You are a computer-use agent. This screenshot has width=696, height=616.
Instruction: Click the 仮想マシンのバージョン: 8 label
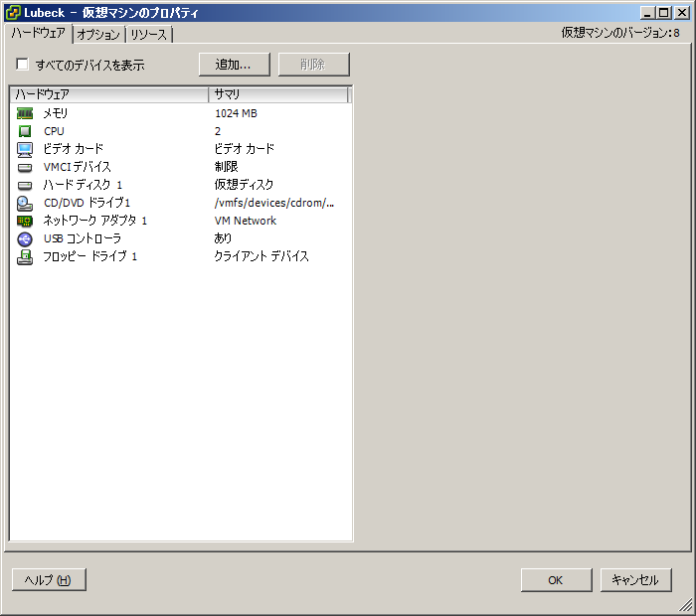(x=620, y=33)
